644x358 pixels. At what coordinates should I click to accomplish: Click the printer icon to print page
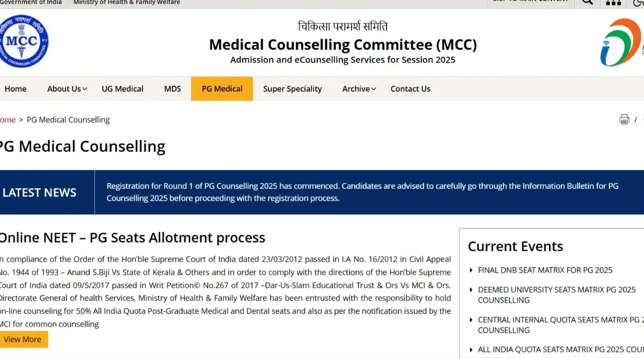(624, 119)
